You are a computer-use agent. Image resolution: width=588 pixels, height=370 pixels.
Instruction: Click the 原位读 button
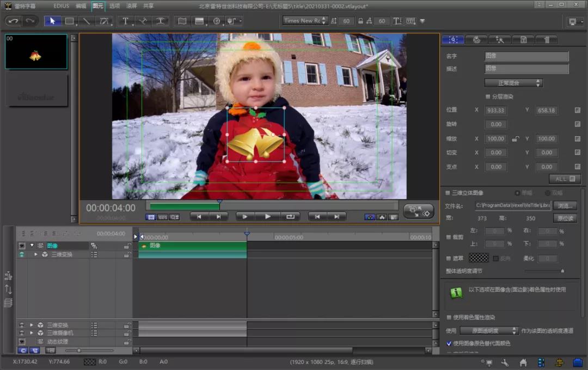click(565, 219)
